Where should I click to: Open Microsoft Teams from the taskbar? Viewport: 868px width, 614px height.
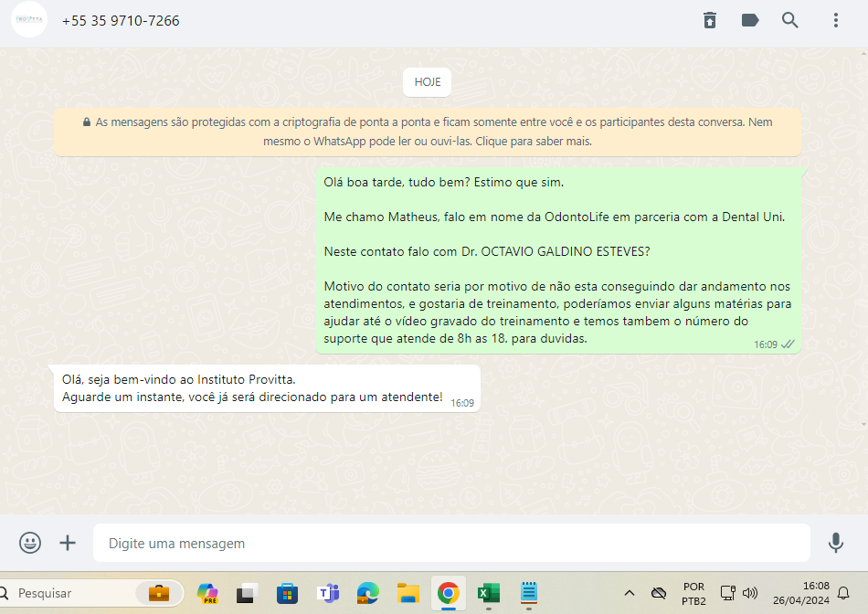(x=328, y=594)
